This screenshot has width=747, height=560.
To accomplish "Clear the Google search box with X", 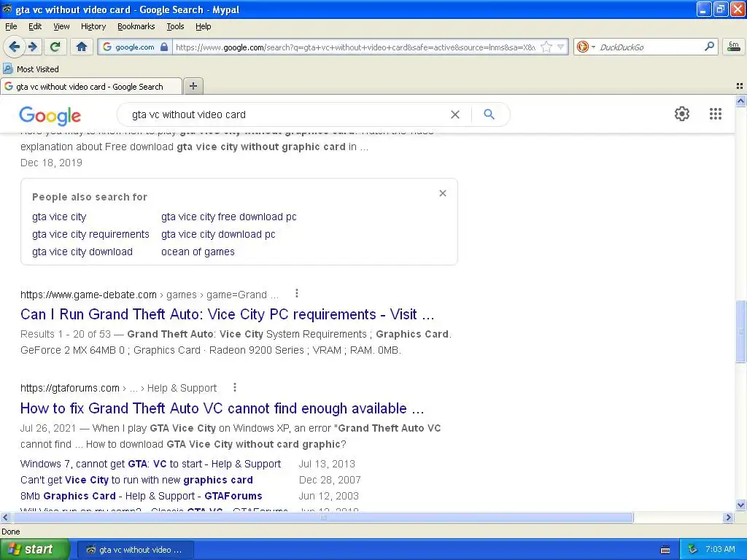I will coord(455,114).
